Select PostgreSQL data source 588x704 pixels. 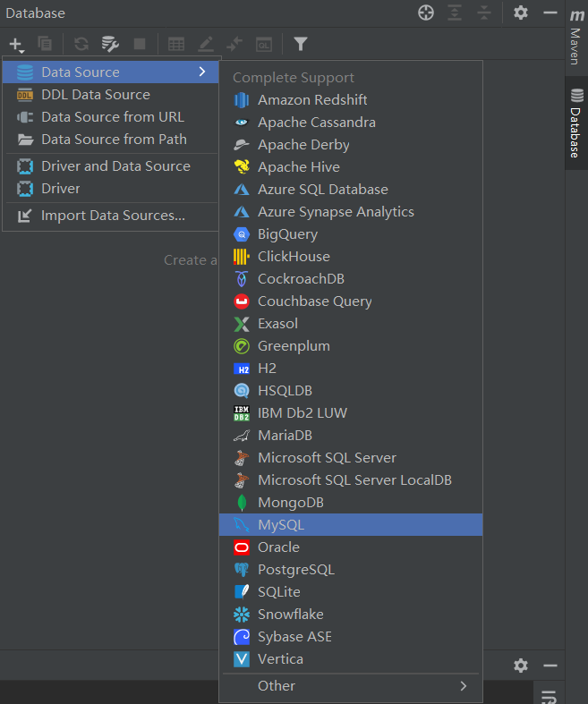pos(351,570)
